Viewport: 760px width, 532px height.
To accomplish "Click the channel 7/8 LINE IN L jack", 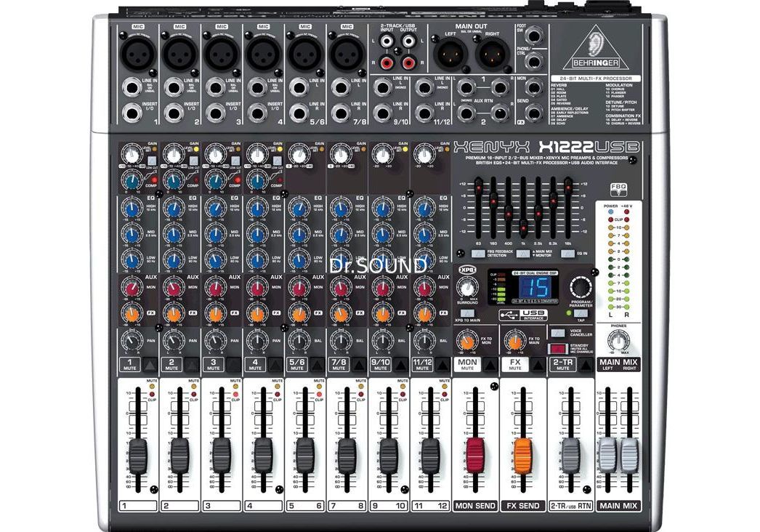I will coord(341,89).
